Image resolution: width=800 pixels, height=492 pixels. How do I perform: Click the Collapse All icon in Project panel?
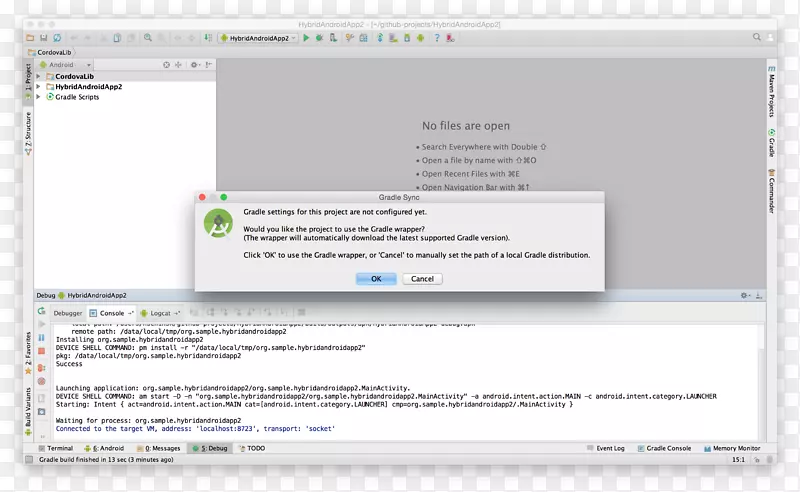coord(178,65)
